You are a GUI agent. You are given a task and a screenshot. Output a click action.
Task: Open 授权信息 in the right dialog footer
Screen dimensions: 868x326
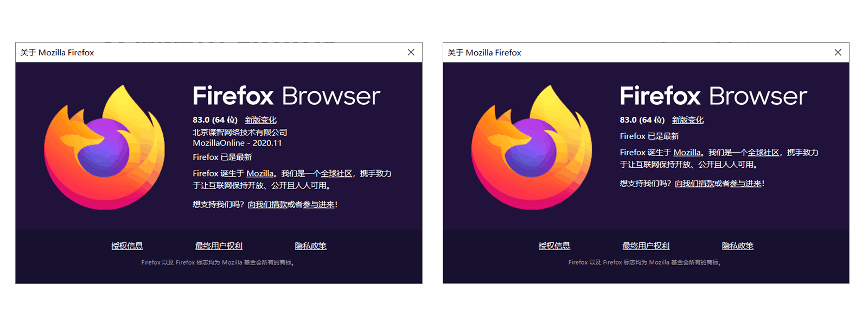[554, 246]
